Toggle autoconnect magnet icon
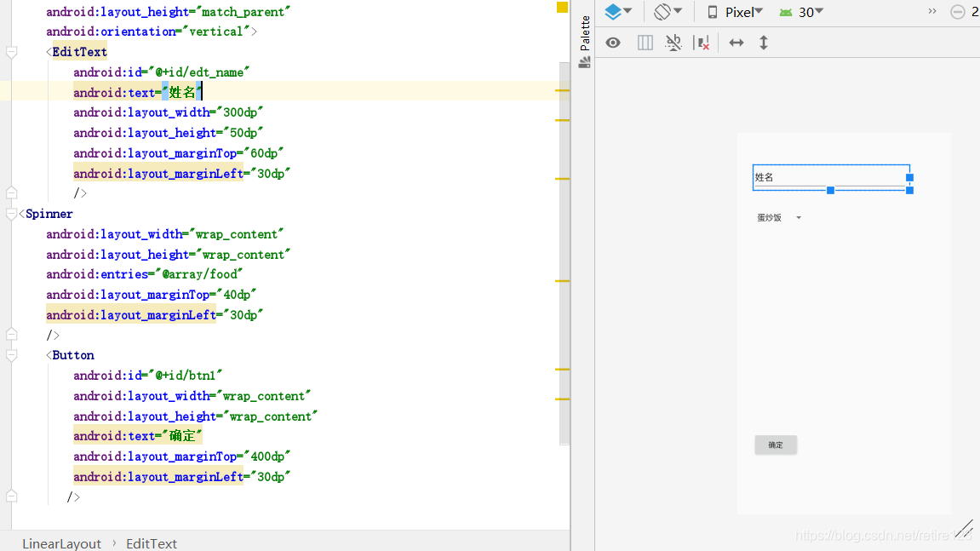 (673, 43)
